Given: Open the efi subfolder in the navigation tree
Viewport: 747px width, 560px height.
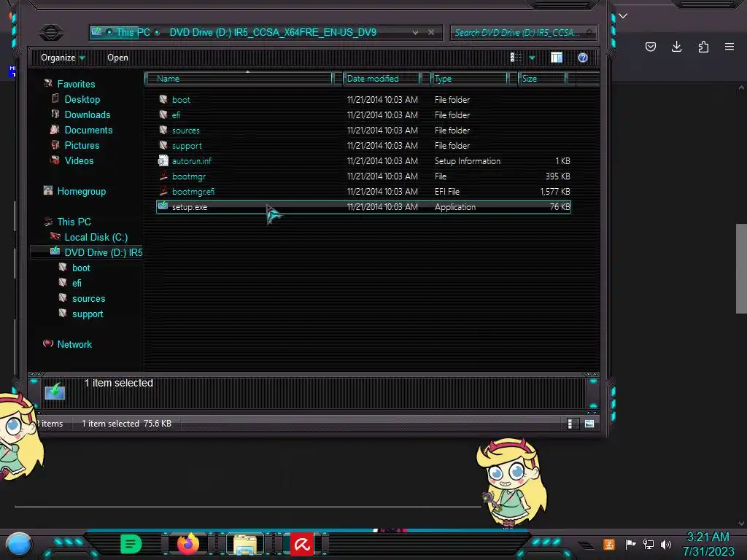Looking at the screenshot, I should (x=77, y=284).
